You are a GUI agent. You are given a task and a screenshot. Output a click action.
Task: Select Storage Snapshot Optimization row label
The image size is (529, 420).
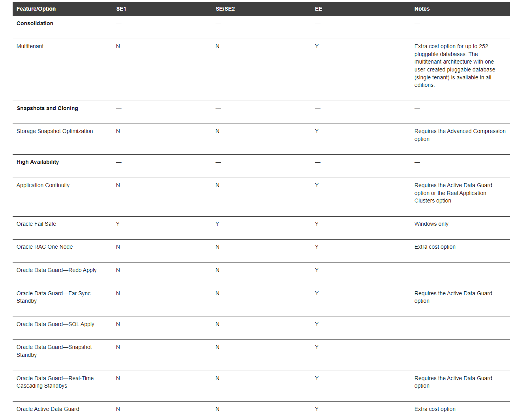pyautogui.click(x=55, y=131)
